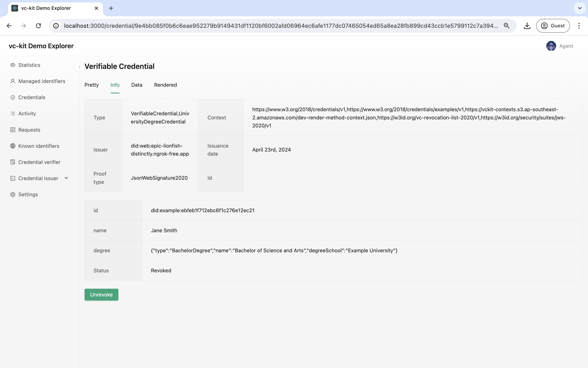588x368 pixels.
Task: Click 'did:example:ebfeb1f712ebc6f1c276e12ec21' id value
Action: [x=203, y=210]
